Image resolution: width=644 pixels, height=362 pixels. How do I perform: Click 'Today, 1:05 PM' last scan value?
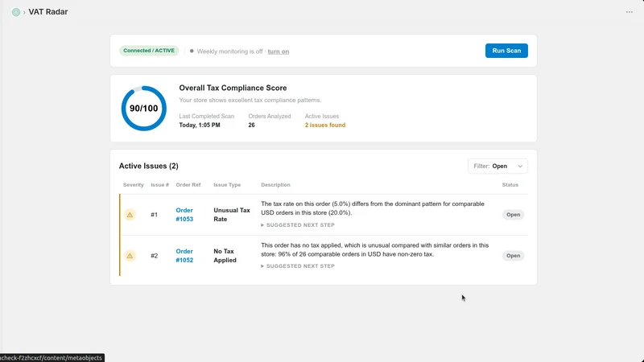click(200, 125)
